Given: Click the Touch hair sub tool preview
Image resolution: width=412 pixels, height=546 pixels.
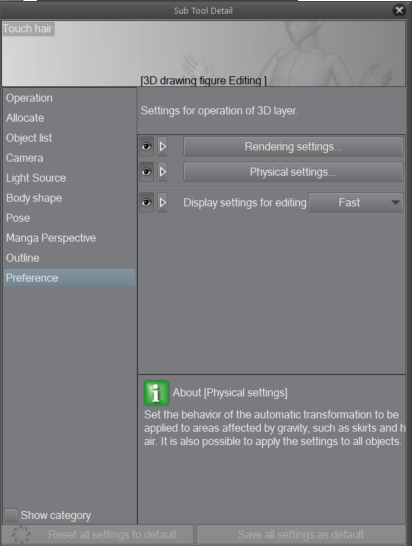Looking at the screenshot, I should [x=204, y=54].
